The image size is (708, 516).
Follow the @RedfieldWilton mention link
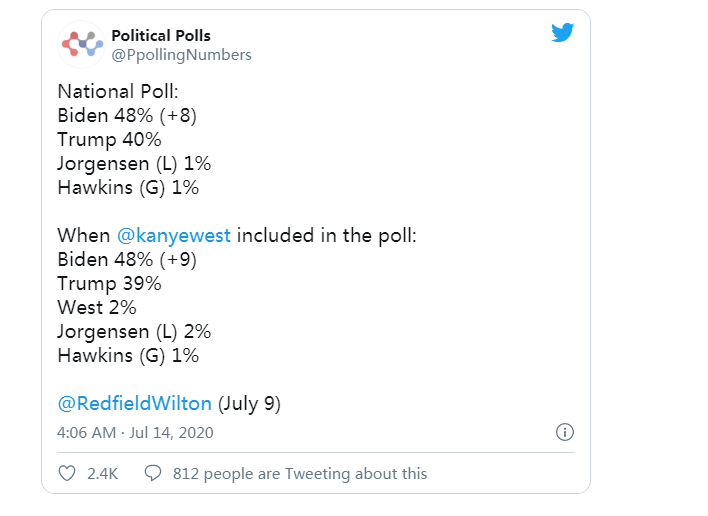pos(134,404)
